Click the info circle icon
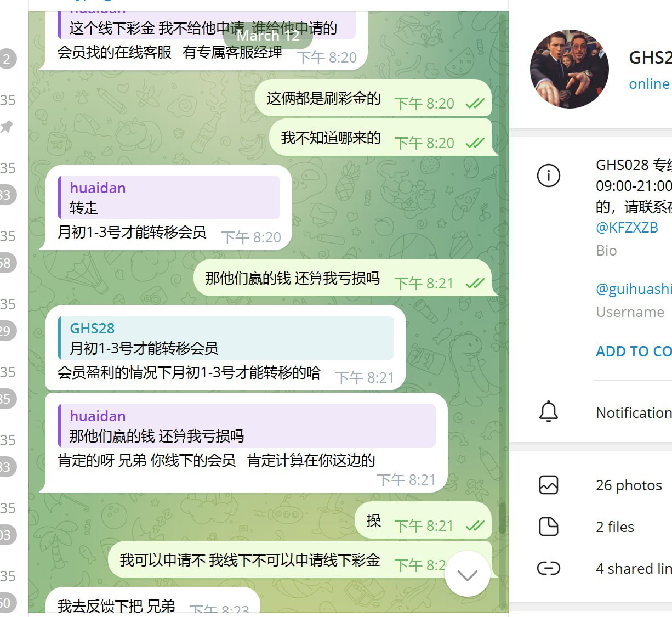672x617 pixels. (549, 176)
